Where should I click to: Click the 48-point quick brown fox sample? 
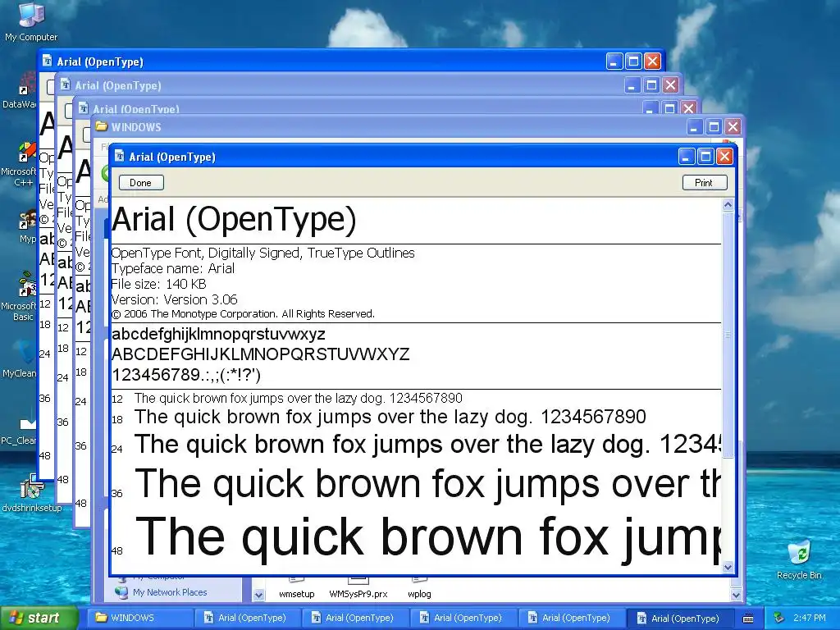pyautogui.click(x=427, y=538)
